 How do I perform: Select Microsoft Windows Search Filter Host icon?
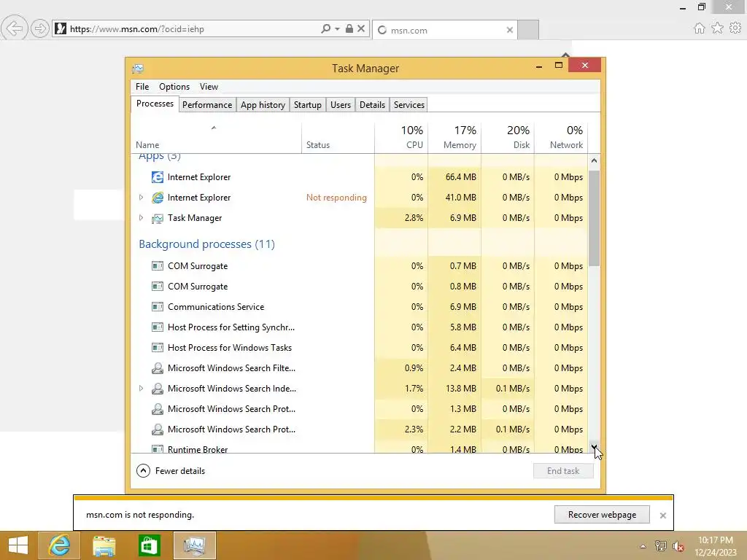[x=158, y=368]
